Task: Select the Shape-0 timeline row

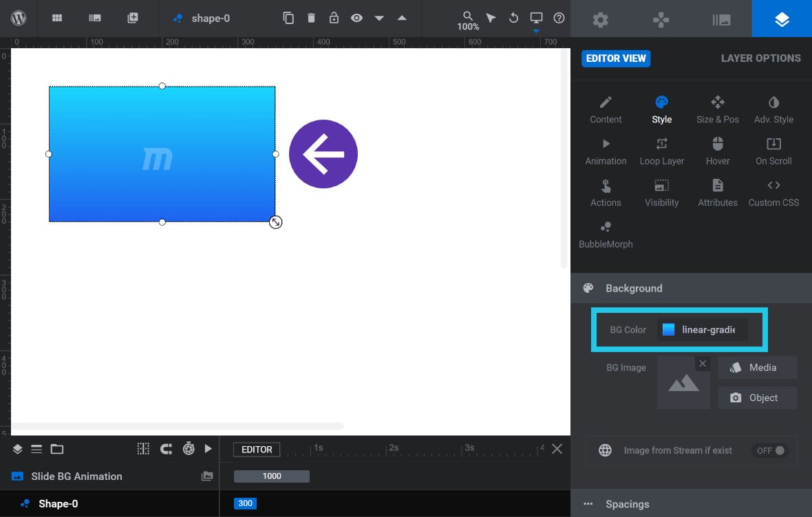Action: pyautogui.click(x=109, y=503)
